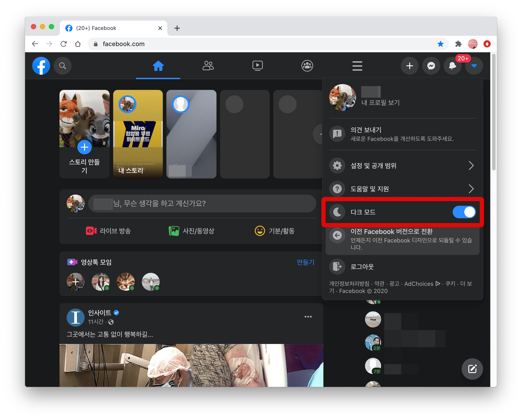Click the settings gear icon

click(337, 165)
